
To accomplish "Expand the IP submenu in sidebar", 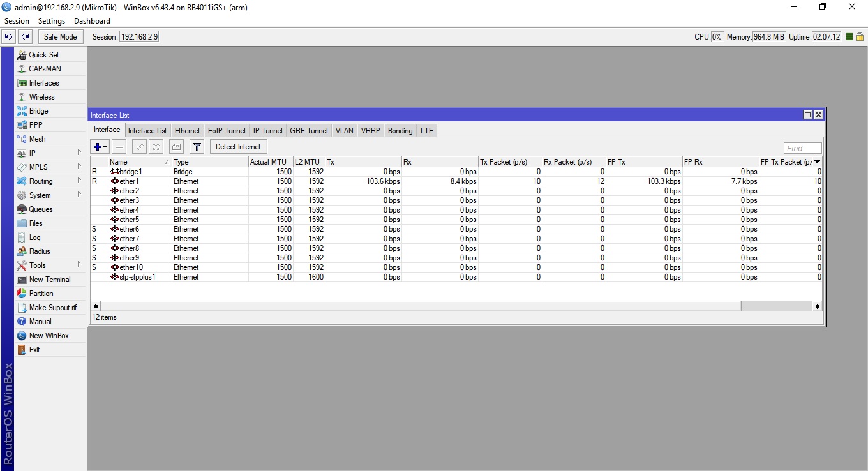I will coord(50,153).
